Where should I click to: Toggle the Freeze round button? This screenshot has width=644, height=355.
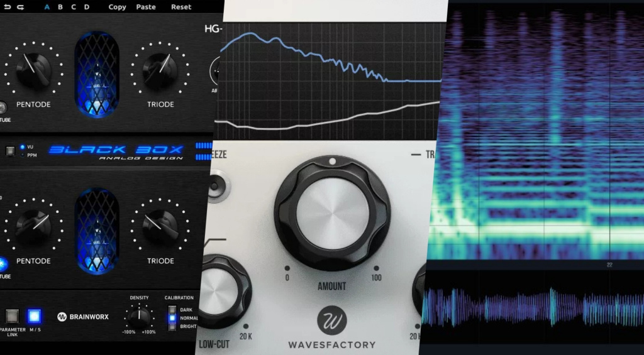217,187
